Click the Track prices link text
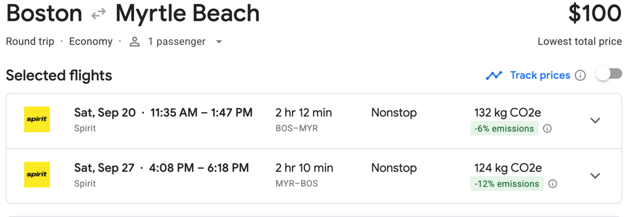The width and height of the screenshot is (644, 217). click(540, 76)
